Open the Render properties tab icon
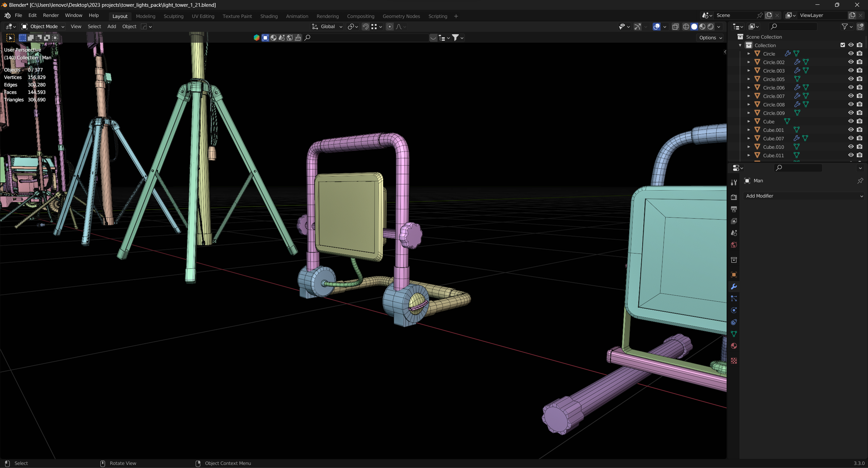 (734, 197)
